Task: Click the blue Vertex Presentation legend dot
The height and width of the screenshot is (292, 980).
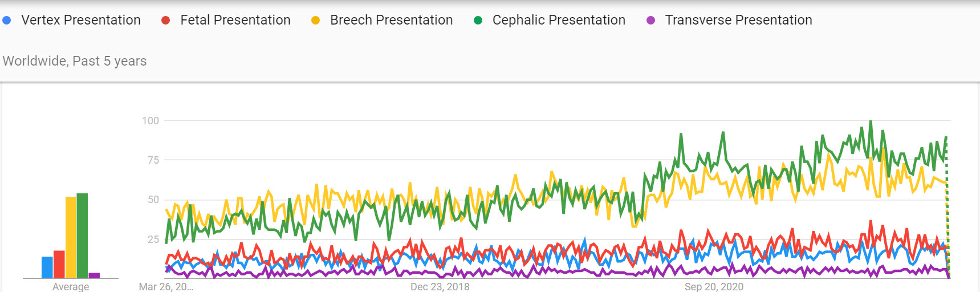Action: (x=7, y=21)
